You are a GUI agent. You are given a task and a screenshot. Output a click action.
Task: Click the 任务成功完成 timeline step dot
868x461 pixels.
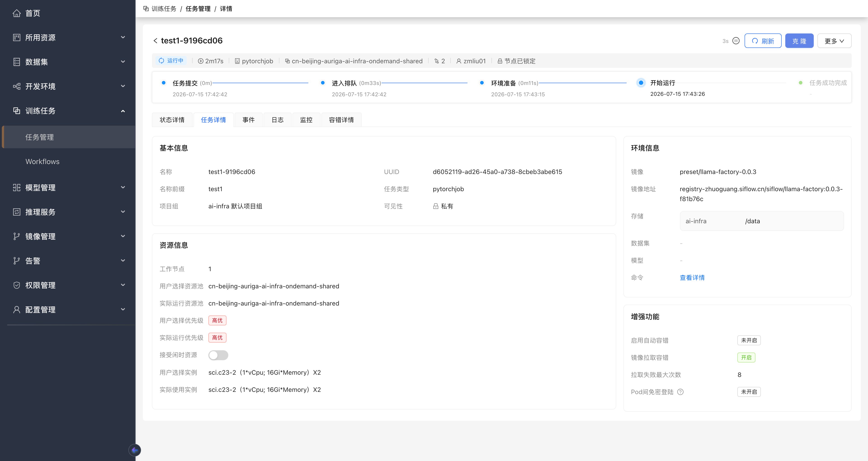(801, 83)
